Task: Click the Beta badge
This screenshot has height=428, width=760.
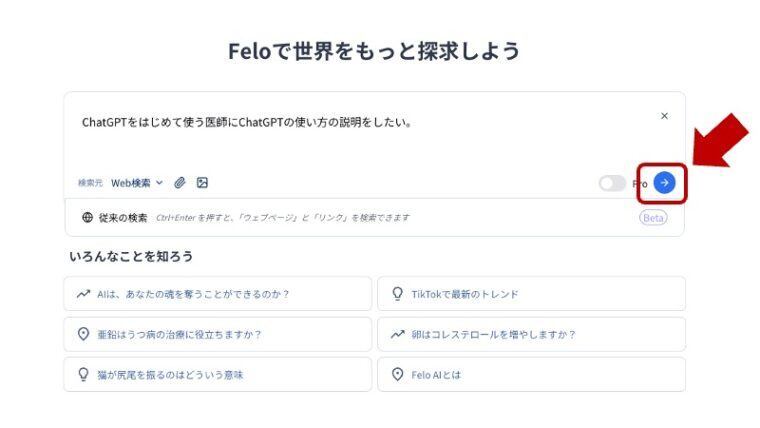Action: (x=652, y=218)
